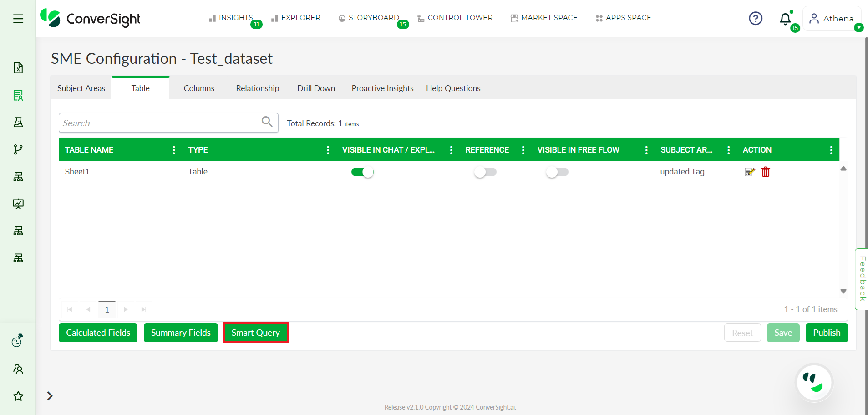Open the user management sidebar icon
The width and height of the screenshot is (868, 415).
18,369
